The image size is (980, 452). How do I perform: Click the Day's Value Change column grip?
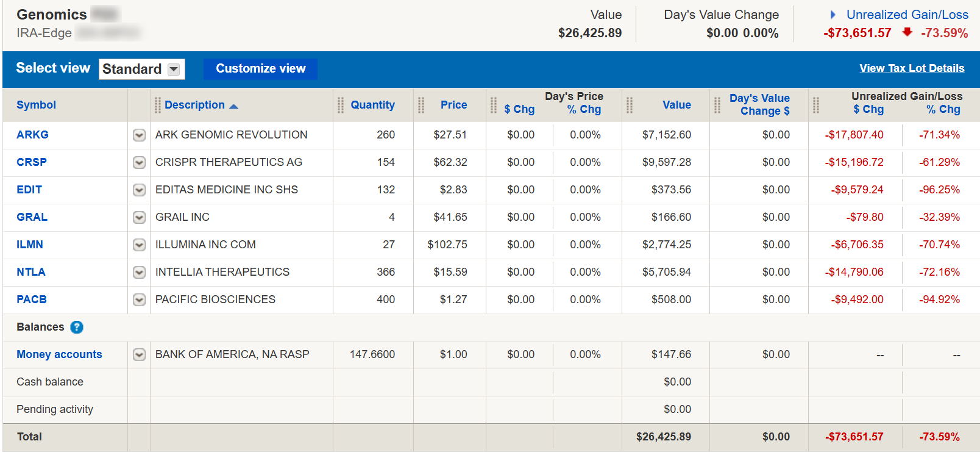point(717,106)
